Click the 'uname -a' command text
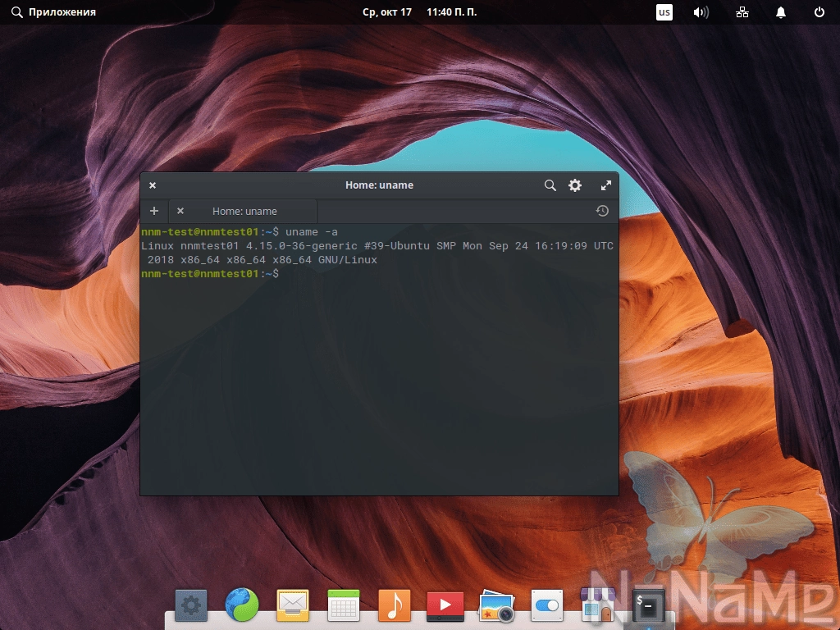840x630 pixels. 311,232
